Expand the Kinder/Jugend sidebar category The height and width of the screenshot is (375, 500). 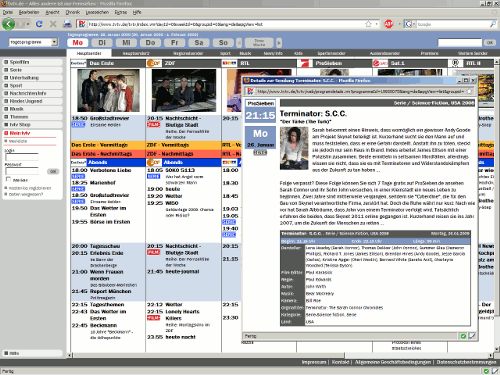[x=33, y=101]
